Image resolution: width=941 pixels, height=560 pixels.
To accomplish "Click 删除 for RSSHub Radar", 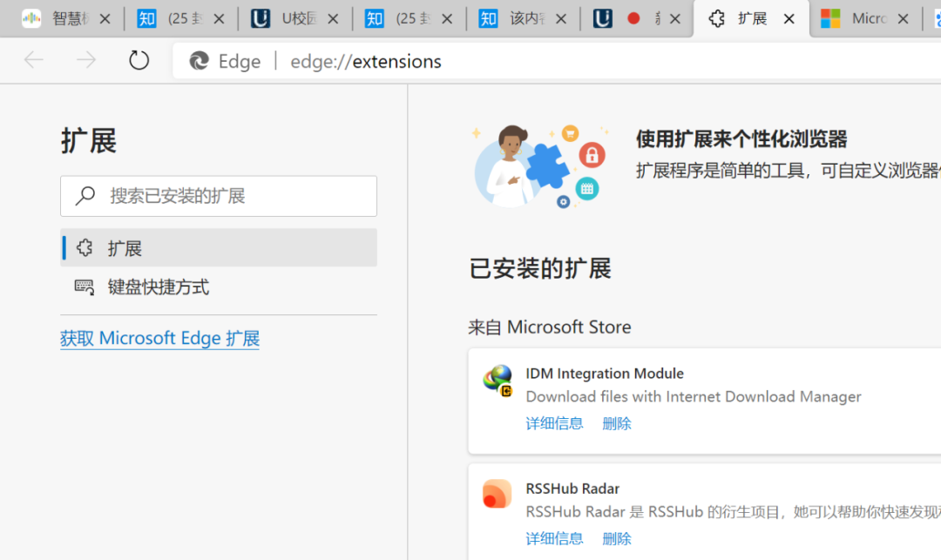I will pyautogui.click(x=617, y=538).
